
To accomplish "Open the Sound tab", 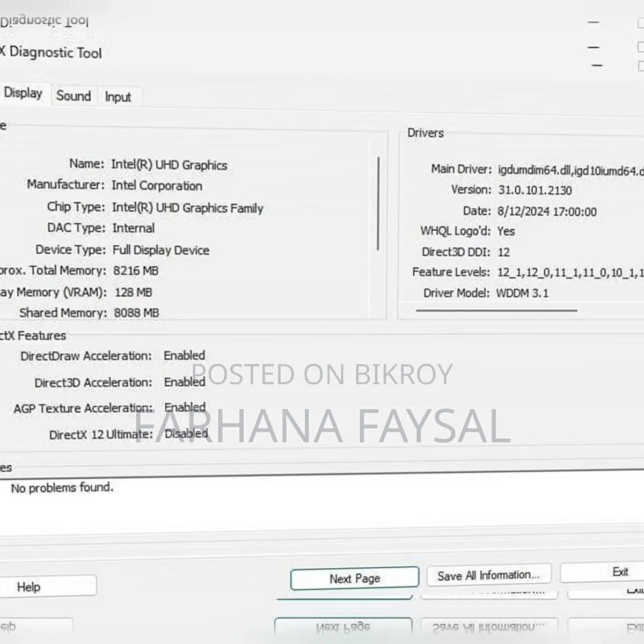I will (x=74, y=96).
